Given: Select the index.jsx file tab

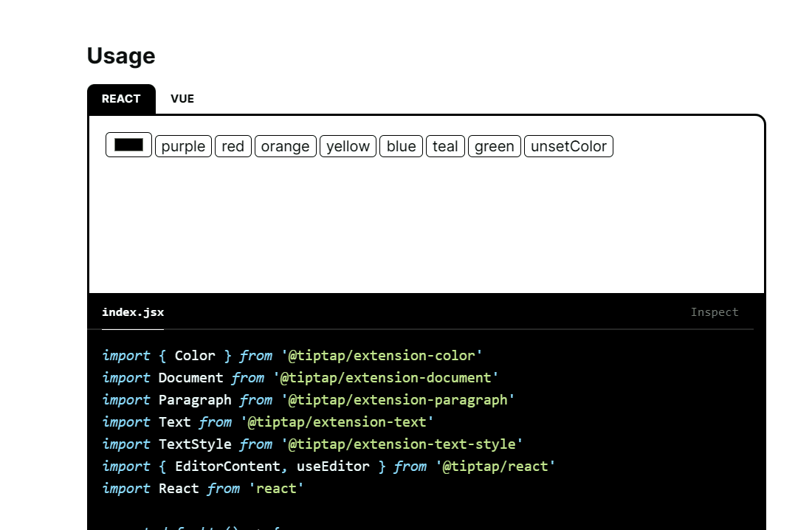Looking at the screenshot, I should click(133, 312).
